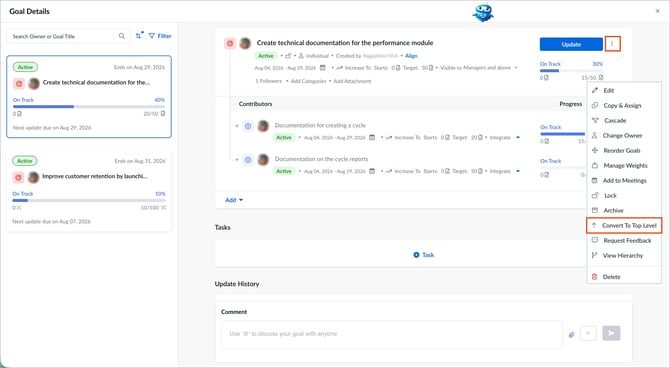Open View Hierarchy

[624, 255]
